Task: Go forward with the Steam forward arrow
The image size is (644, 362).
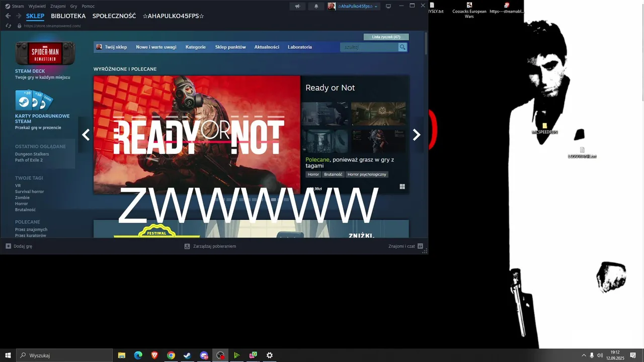Action: 18,16
